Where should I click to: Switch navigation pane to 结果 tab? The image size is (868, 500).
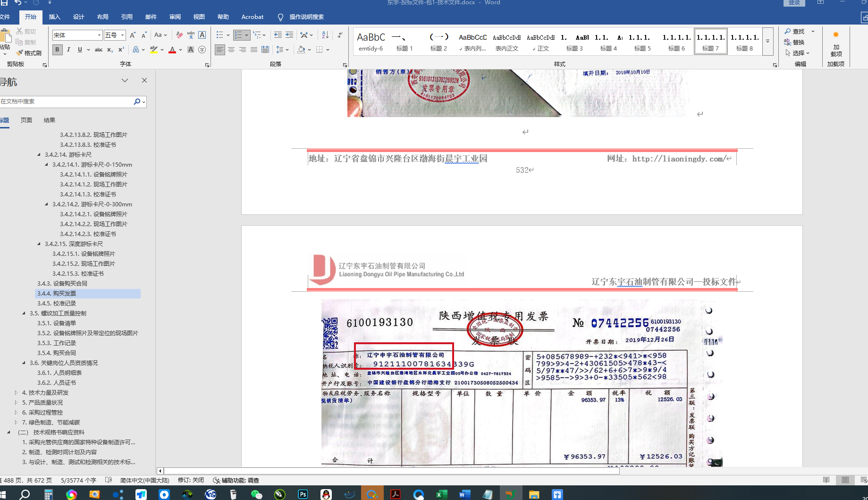pyautogui.click(x=50, y=120)
